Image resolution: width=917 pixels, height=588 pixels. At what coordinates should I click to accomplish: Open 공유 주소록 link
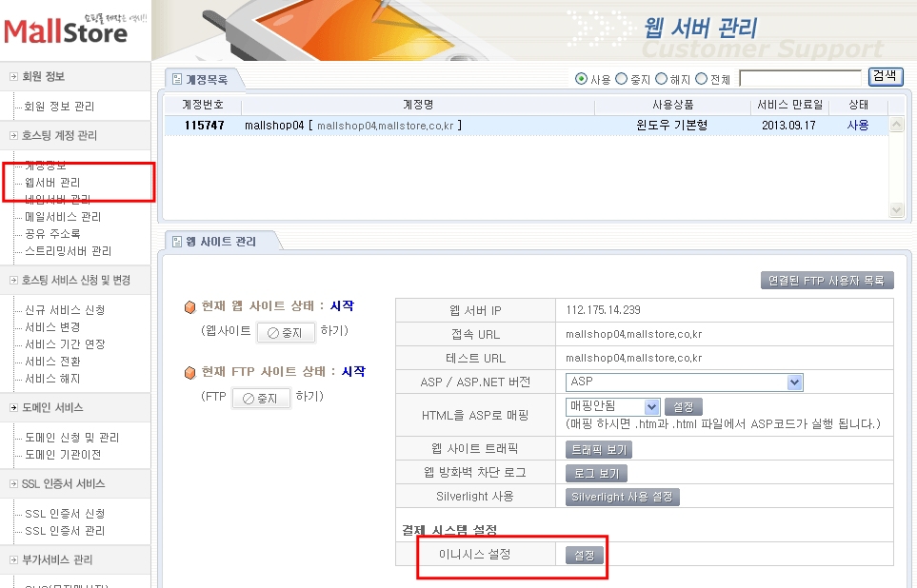coord(52,234)
